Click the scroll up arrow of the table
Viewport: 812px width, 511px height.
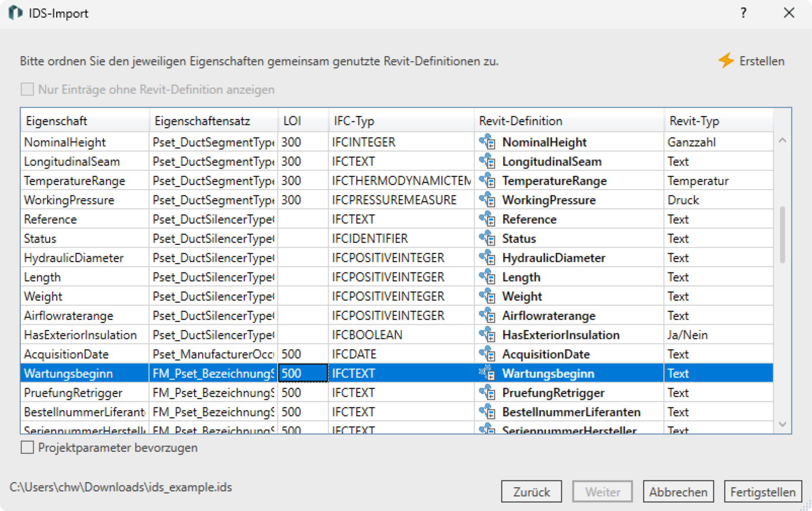(782, 140)
